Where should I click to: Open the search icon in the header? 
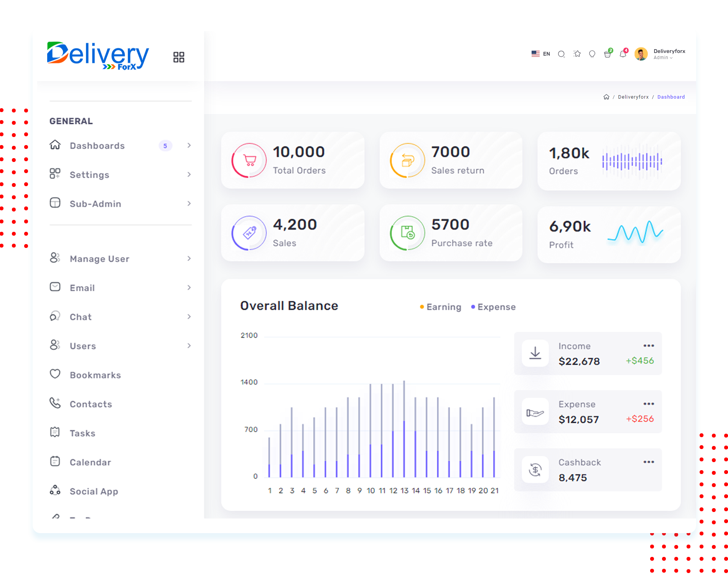(x=561, y=54)
